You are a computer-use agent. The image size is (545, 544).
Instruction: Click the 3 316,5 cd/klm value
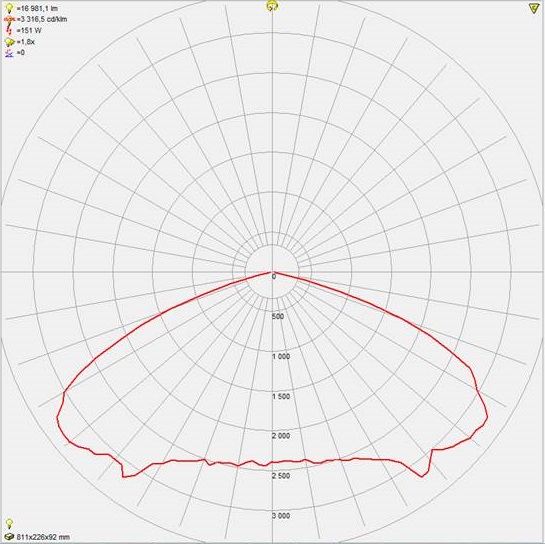tap(42, 19)
